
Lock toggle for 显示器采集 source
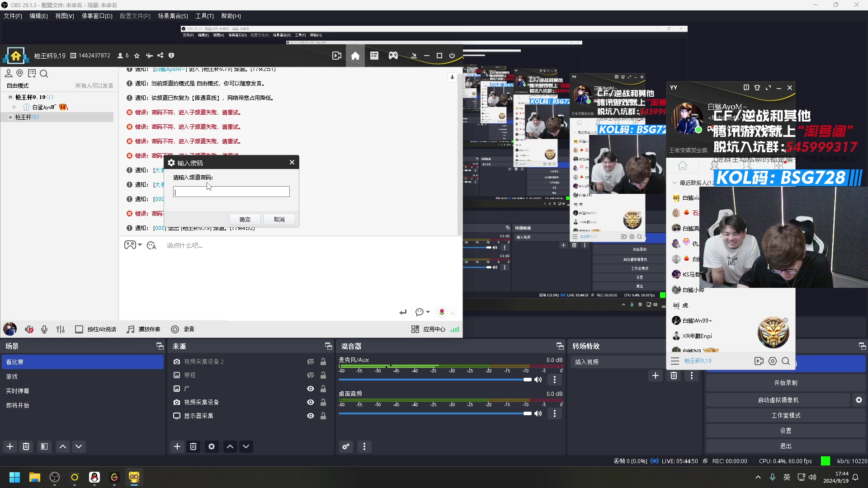[x=323, y=416]
